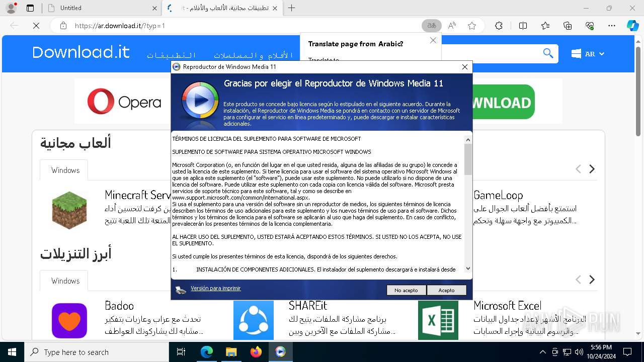Click the Windows Start button
Screen dimensions: 644x362
12,352
